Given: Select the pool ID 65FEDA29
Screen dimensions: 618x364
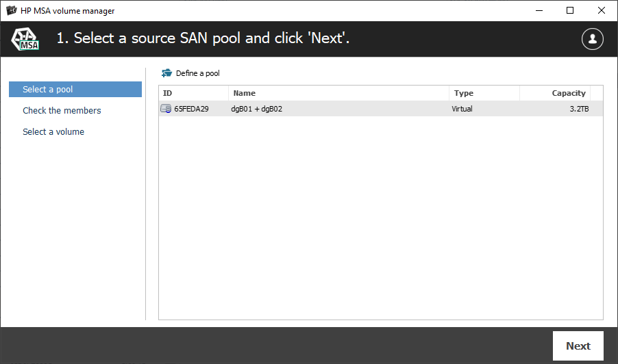Looking at the screenshot, I should [192, 109].
